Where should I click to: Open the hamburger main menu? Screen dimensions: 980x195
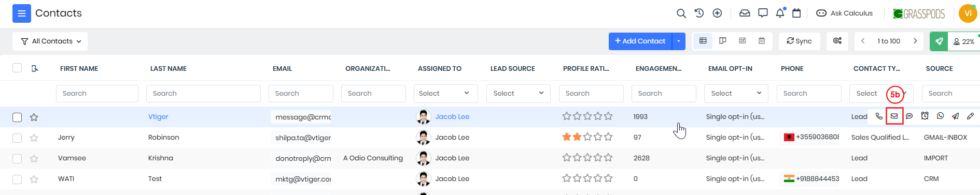pos(22,13)
